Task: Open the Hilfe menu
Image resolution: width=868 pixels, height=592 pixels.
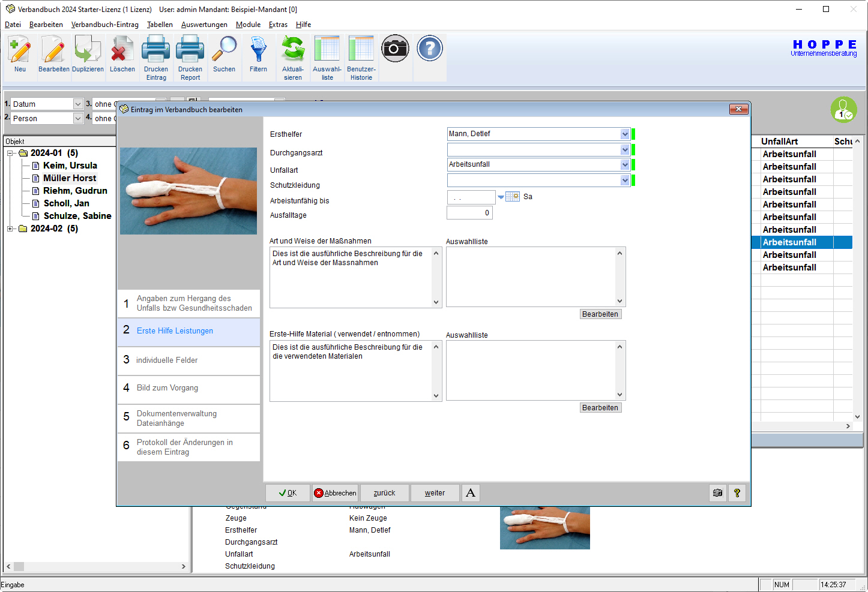Action: pyautogui.click(x=303, y=25)
